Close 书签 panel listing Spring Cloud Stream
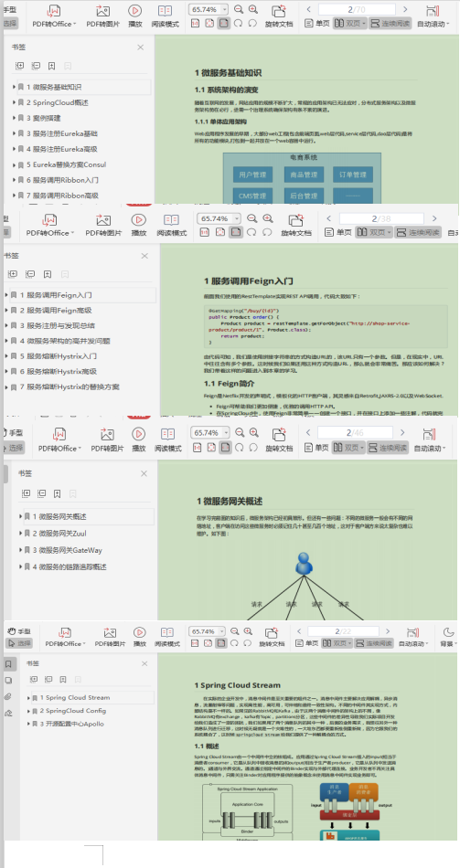 click(x=144, y=663)
